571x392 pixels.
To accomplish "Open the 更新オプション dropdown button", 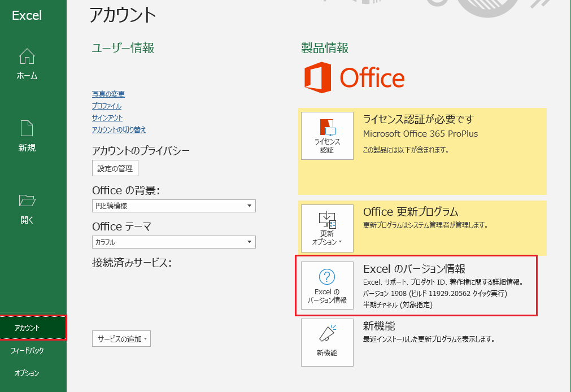I will (x=327, y=228).
